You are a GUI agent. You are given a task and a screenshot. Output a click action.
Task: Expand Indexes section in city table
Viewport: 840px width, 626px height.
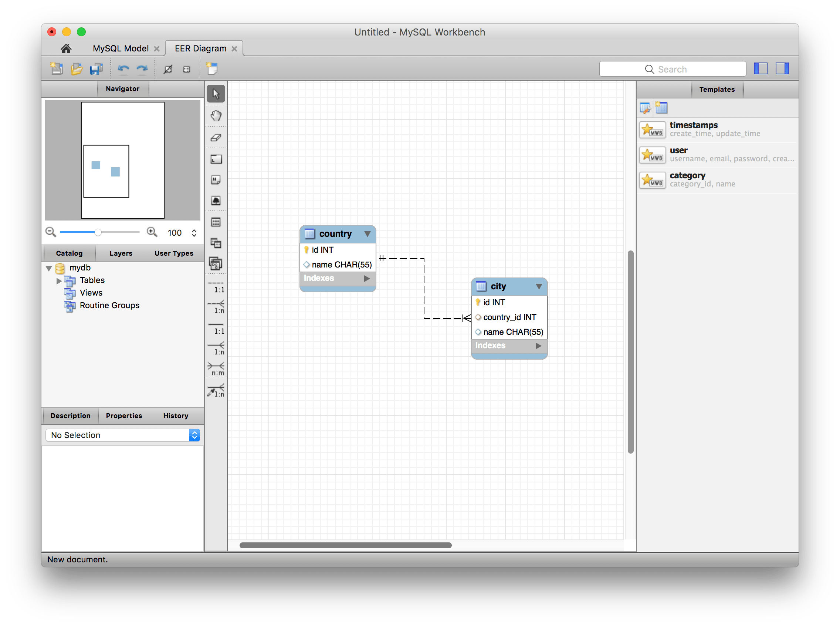pyautogui.click(x=538, y=346)
